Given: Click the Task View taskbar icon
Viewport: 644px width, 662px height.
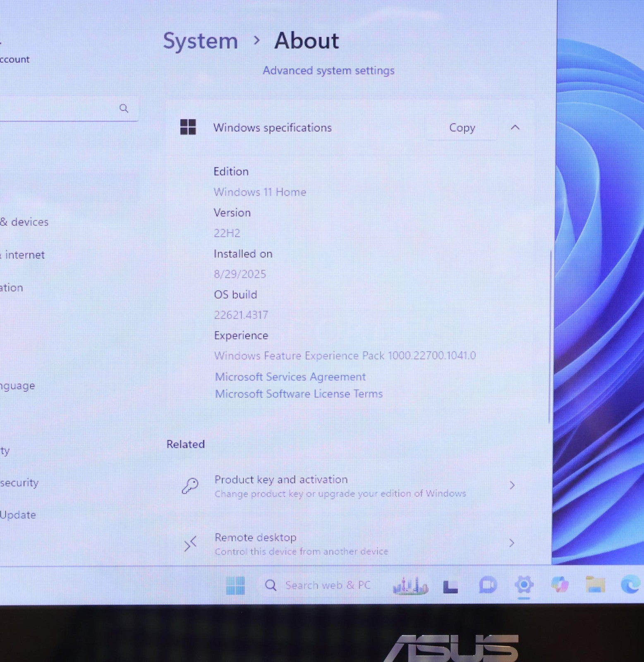Looking at the screenshot, I should point(450,586).
